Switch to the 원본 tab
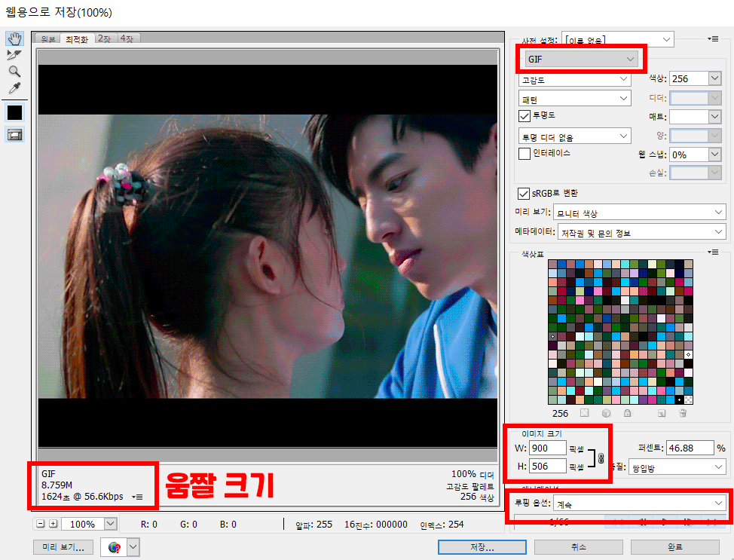Image resolution: width=734 pixels, height=560 pixels. [48, 39]
